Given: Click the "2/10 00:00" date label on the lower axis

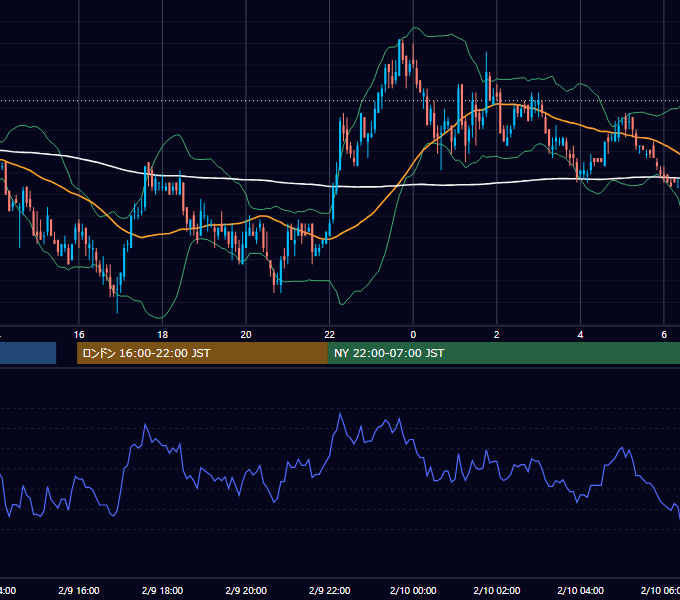Looking at the screenshot, I should pos(413,590).
